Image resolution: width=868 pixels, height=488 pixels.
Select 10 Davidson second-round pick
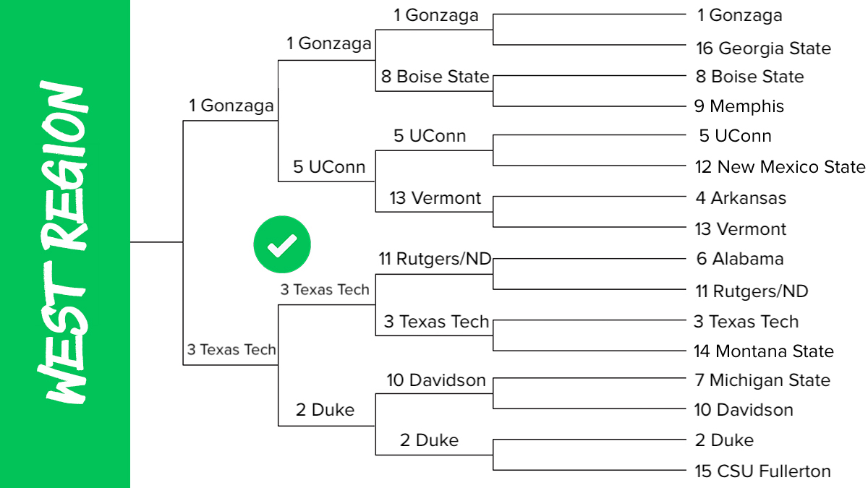[x=435, y=380]
